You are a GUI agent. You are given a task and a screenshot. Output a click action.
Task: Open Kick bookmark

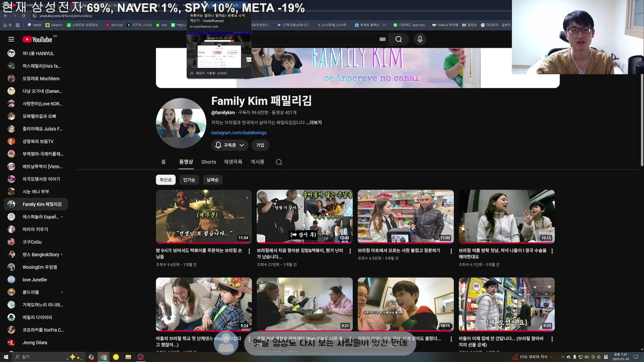162,25
